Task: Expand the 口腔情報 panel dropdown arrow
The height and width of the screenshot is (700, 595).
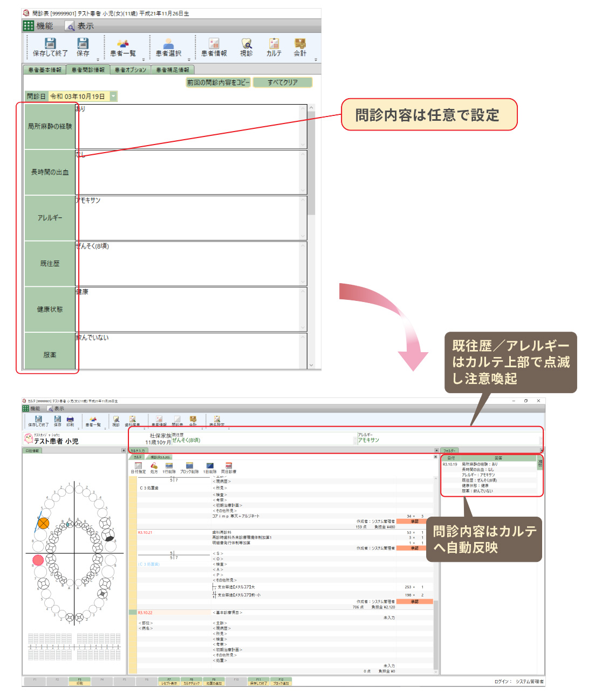Action: (124, 450)
